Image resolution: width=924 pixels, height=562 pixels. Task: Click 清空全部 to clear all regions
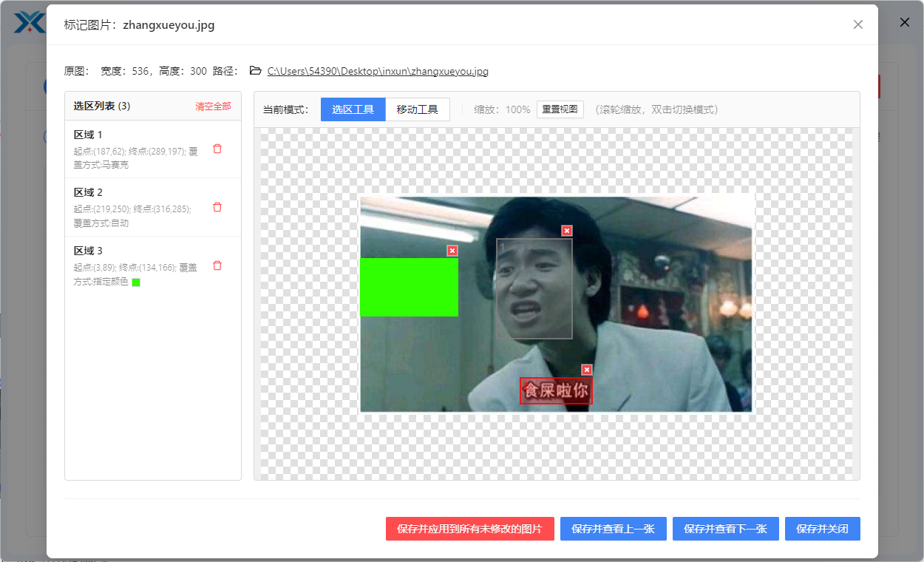click(x=213, y=106)
